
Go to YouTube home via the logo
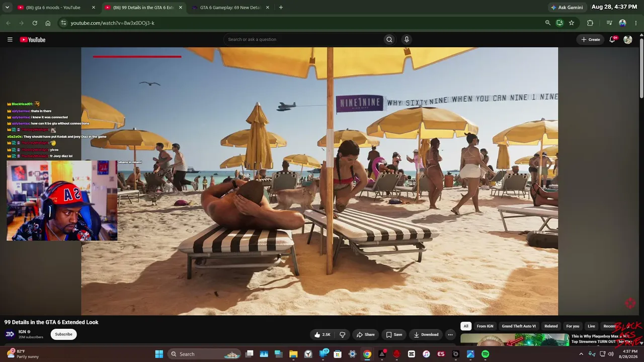(x=33, y=40)
